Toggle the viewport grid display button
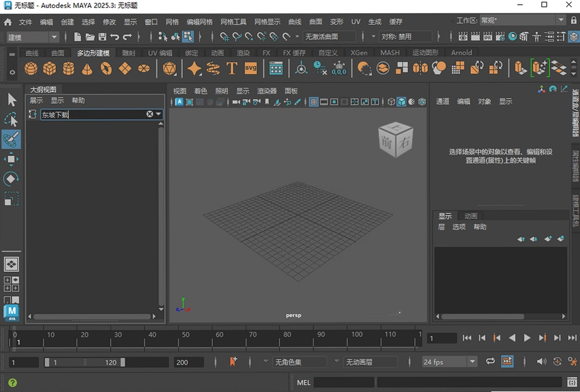580x392 pixels. point(314,102)
